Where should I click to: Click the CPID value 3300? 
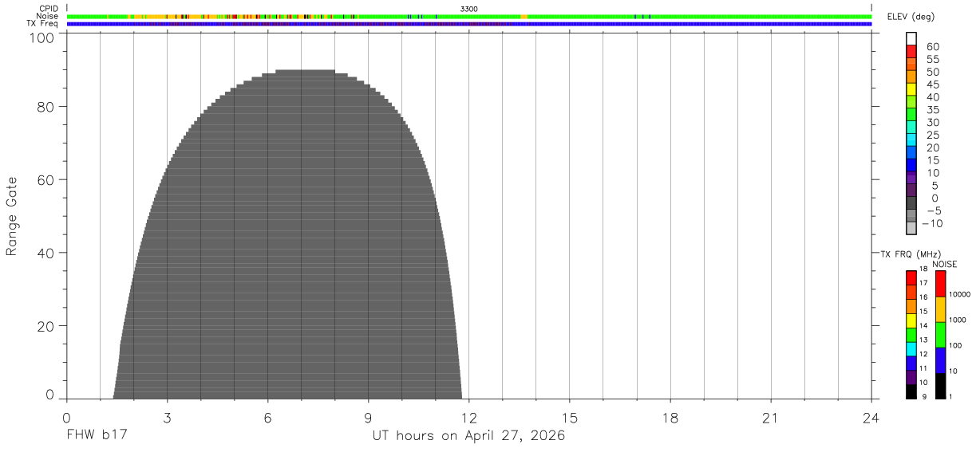point(469,9)
